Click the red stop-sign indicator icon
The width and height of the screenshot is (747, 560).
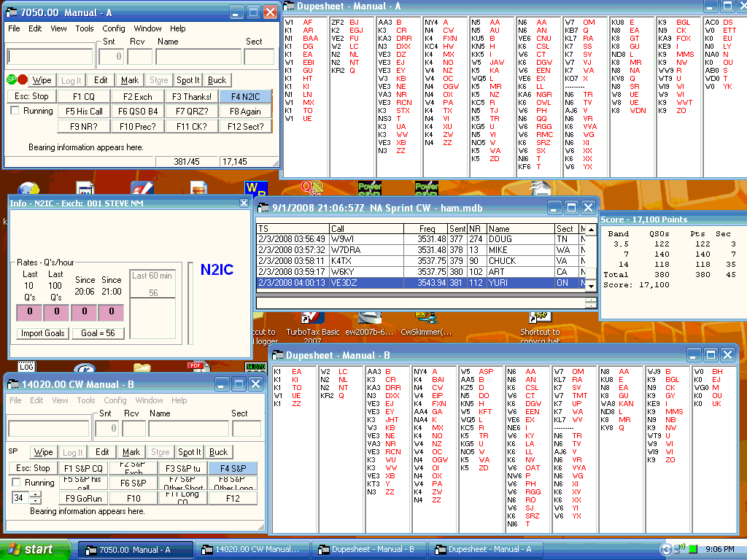23,79
